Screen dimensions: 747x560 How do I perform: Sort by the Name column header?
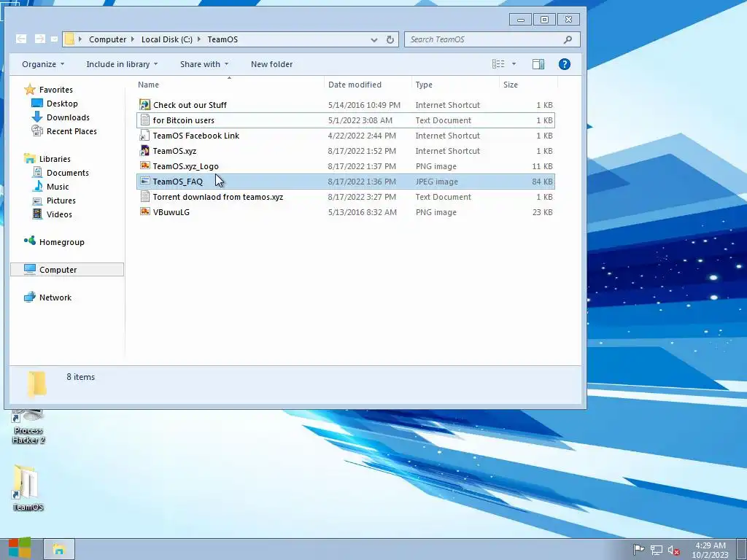point(228,85)
